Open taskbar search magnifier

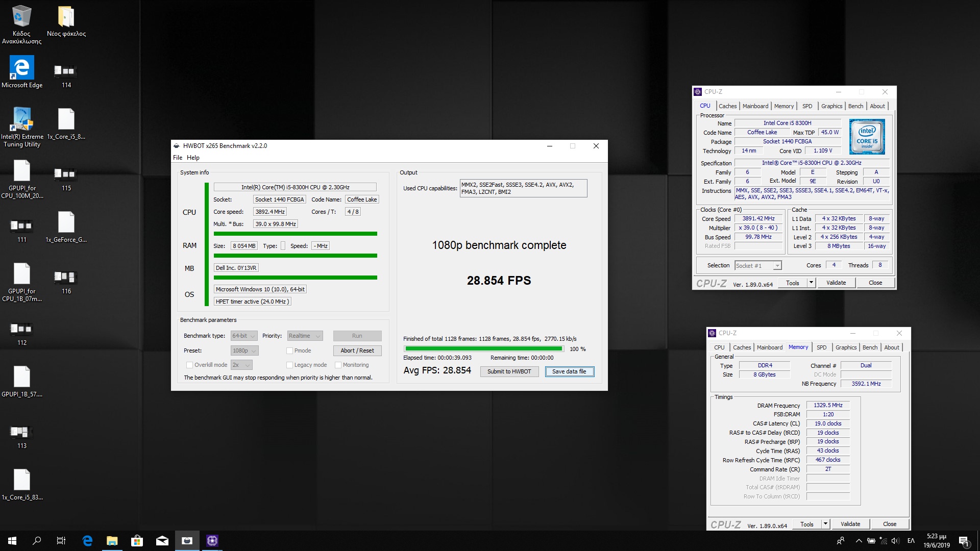37,541
